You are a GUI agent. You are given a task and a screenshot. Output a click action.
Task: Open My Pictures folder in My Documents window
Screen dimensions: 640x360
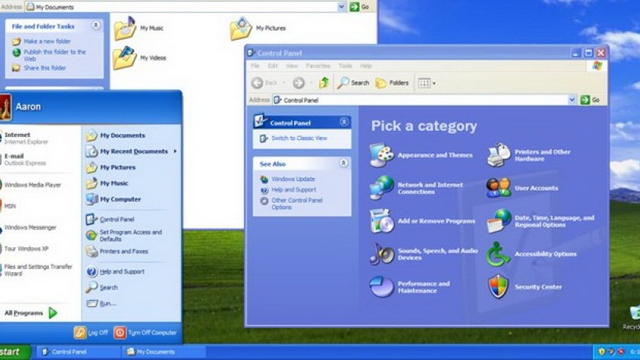[258, 28]
